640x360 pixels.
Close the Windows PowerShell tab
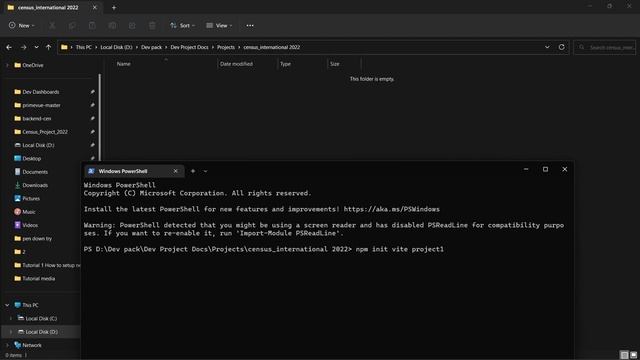coord(176,171)
